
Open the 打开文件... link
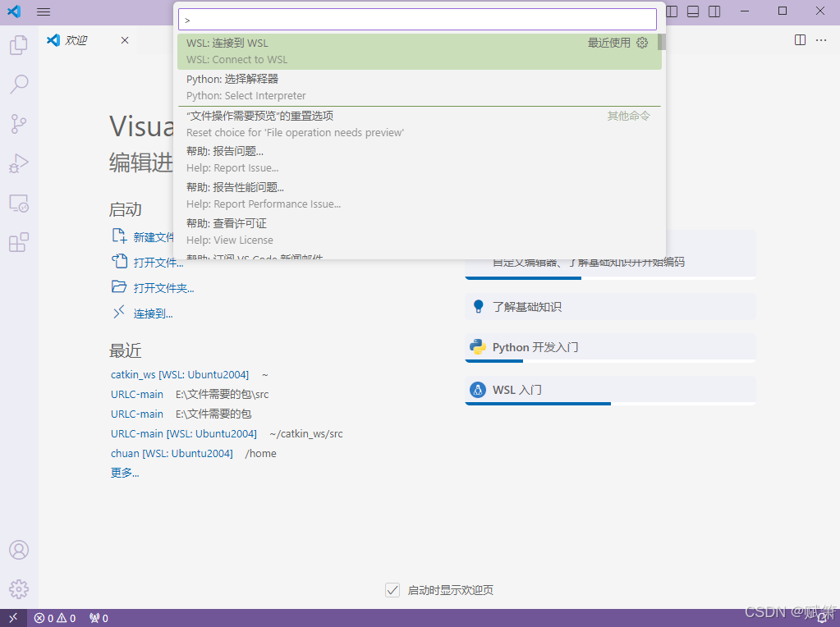158,263
